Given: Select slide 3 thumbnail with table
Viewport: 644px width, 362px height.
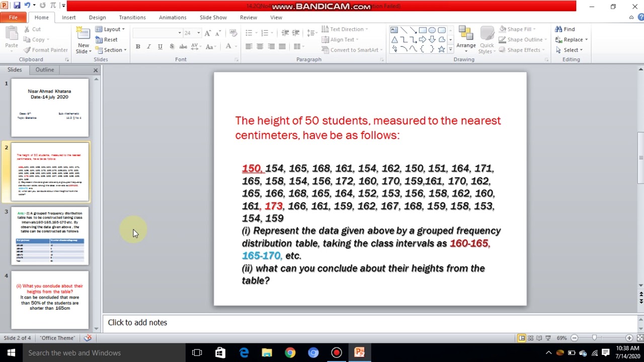Looking at the screenshot, I should pos(50,236).
